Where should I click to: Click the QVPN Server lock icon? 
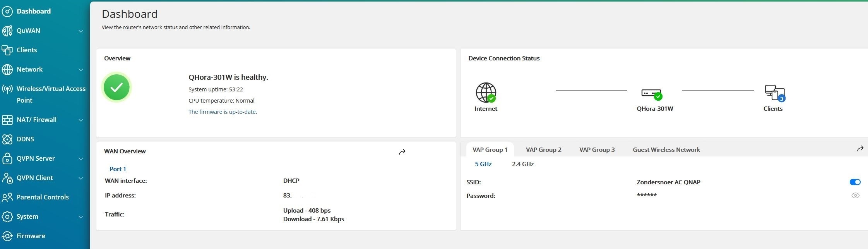coord(7,158)
